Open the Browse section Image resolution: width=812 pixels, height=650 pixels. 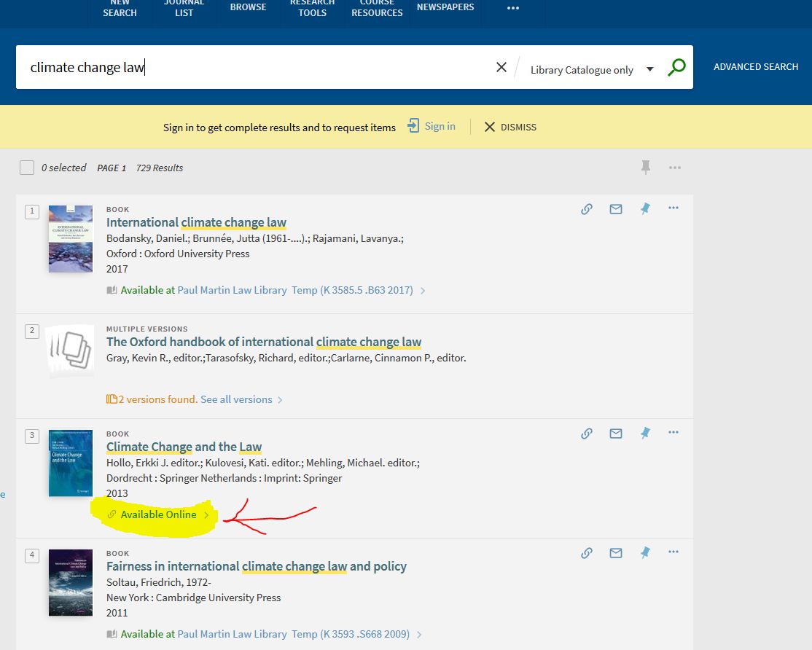pyautogui.click(x=248, y=7)
